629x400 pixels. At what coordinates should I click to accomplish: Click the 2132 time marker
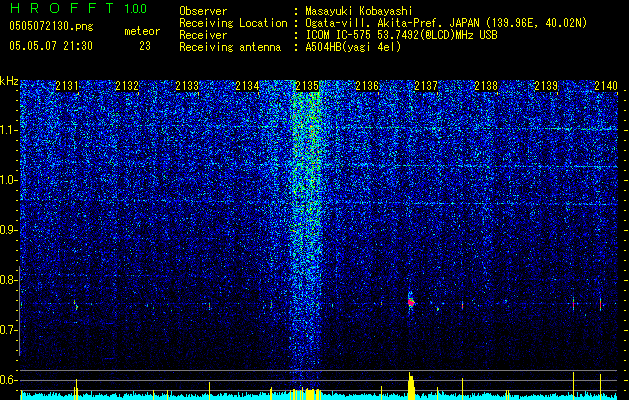tap(127, 86)
